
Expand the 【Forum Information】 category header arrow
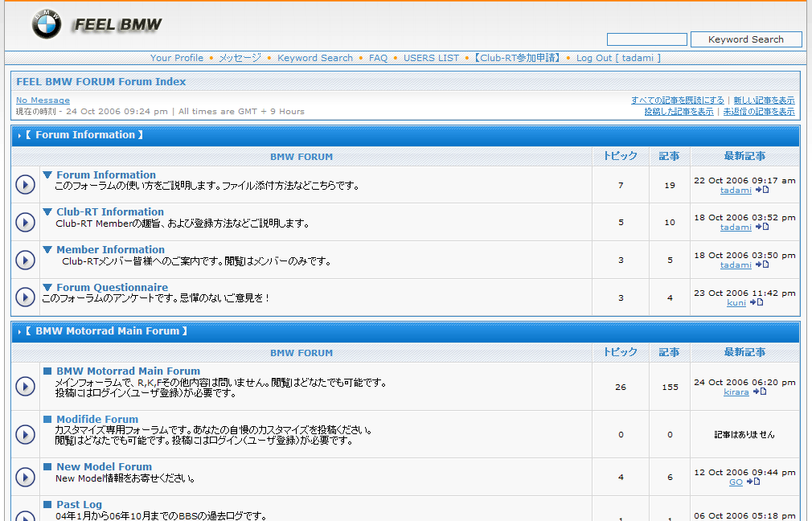tap(19, 136)
